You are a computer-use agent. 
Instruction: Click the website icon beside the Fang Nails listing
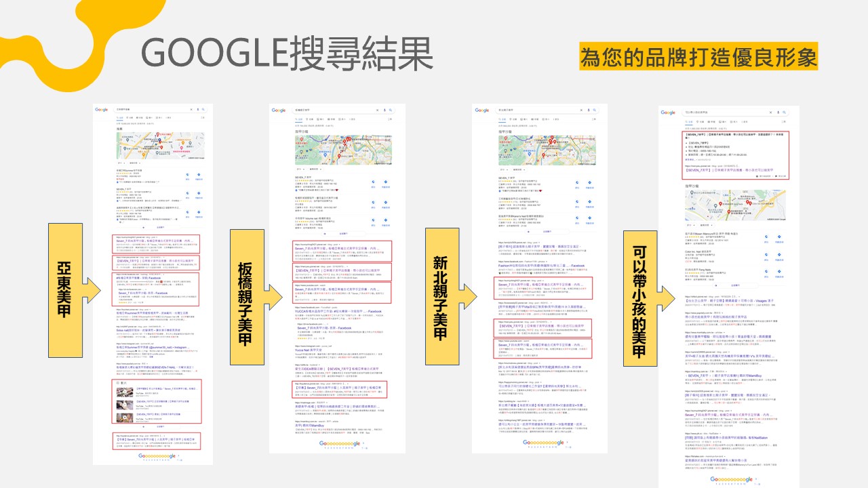point(766,270)
